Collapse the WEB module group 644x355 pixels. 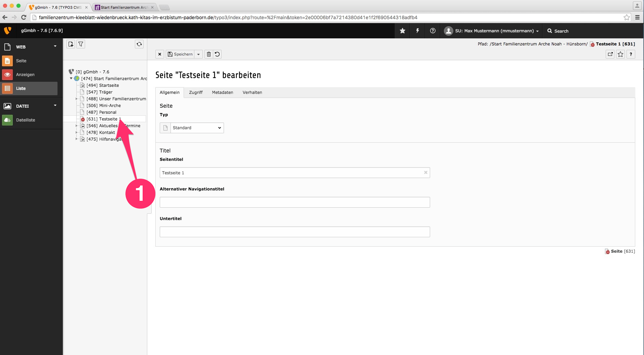point(55,46)
